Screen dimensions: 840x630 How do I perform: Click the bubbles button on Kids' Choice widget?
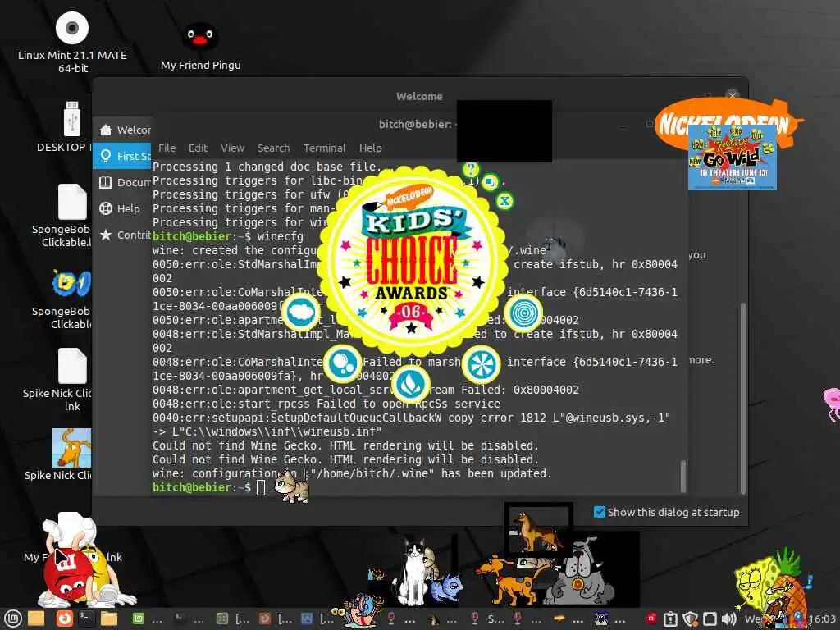pos(343,363)
